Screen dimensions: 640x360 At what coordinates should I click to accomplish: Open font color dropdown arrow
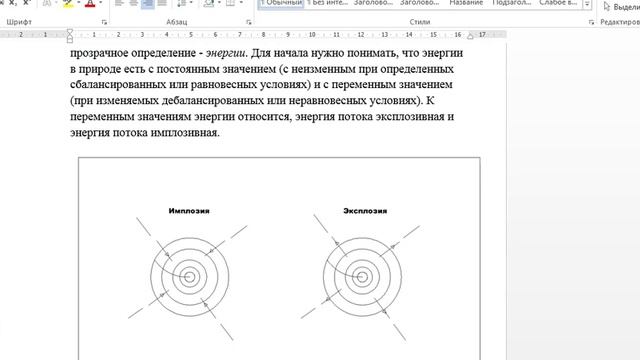[x=100, y=3]
